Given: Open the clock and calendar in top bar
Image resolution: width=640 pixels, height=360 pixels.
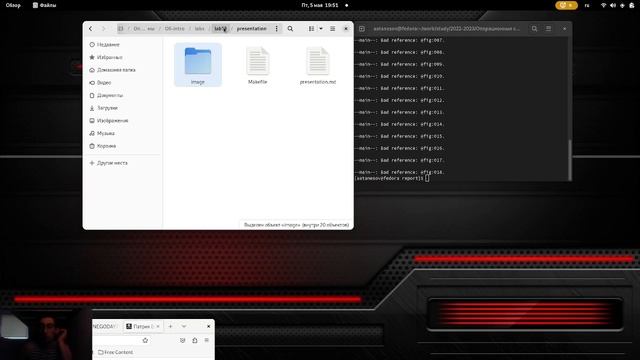Looking at the screenshot, I should pos(320,5).
